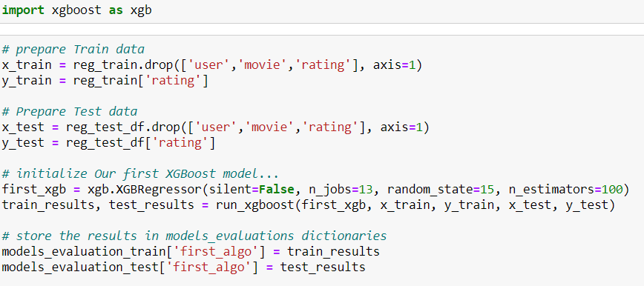Click the 'import xgboost as xgb' line
644x286 pixels.
[77, 10]
